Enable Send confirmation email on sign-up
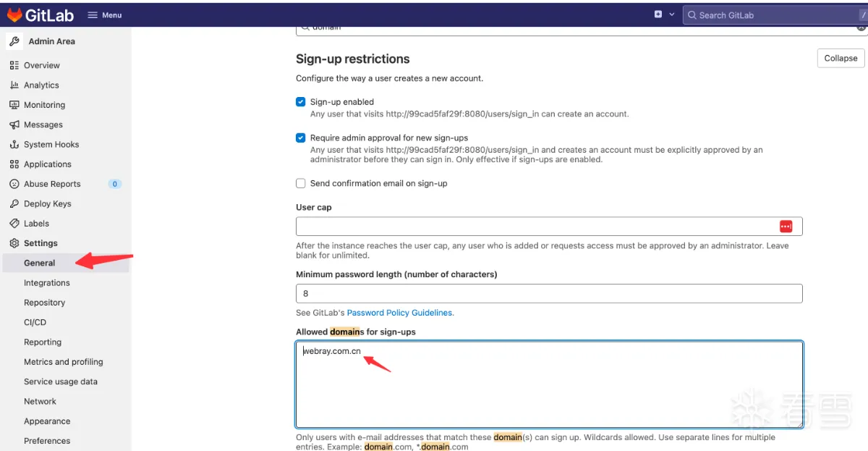Viewport: 868px width, 451px height. pos(301,184)
